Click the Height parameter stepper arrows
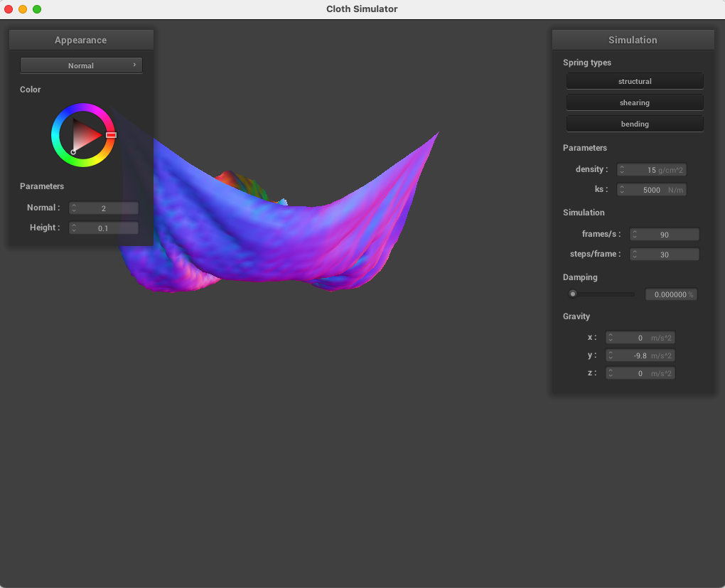The image size is (725, 588). point(74,228)
